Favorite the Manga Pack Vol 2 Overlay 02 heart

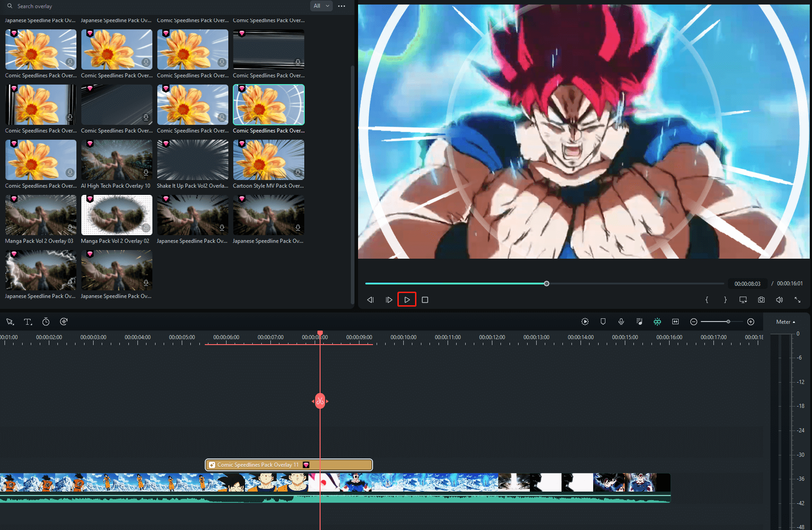90,199
